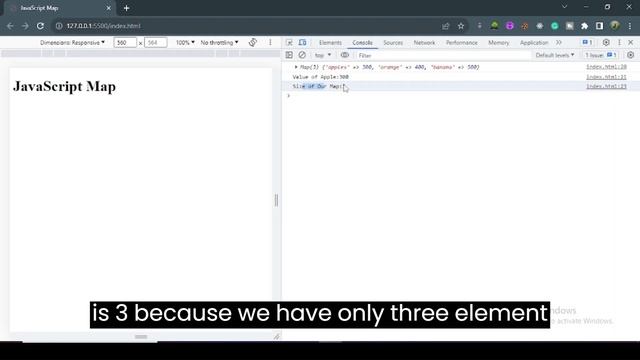Open the Default levels dropdown
640x360 pixels.
(554, 55)
